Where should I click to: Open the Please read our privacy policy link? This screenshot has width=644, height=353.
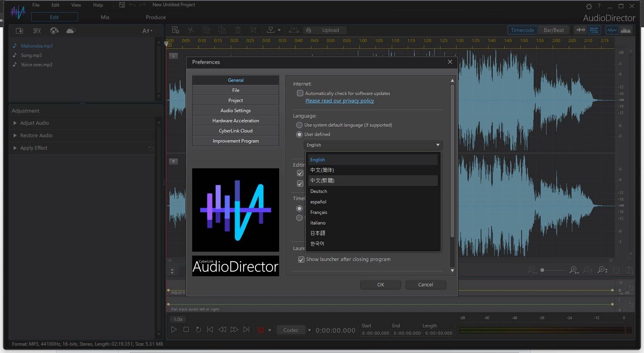click(x=340, y=101)
